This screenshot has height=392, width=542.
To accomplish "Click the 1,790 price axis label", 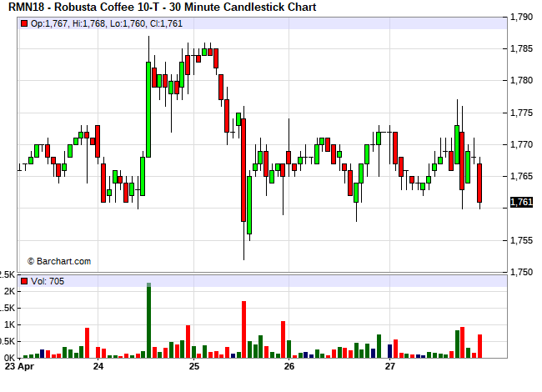I will (x=521, y=18).
